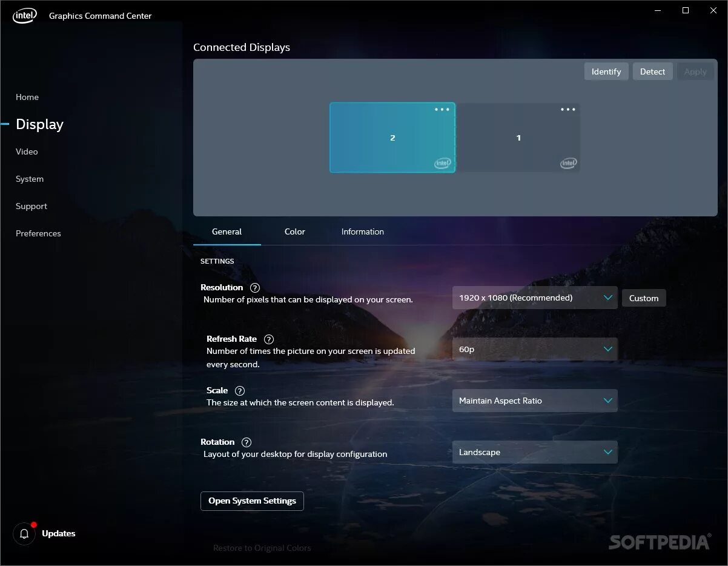Open Video section in sidebar
Screen dimensions: 728x566
click(x=27, y=151)
